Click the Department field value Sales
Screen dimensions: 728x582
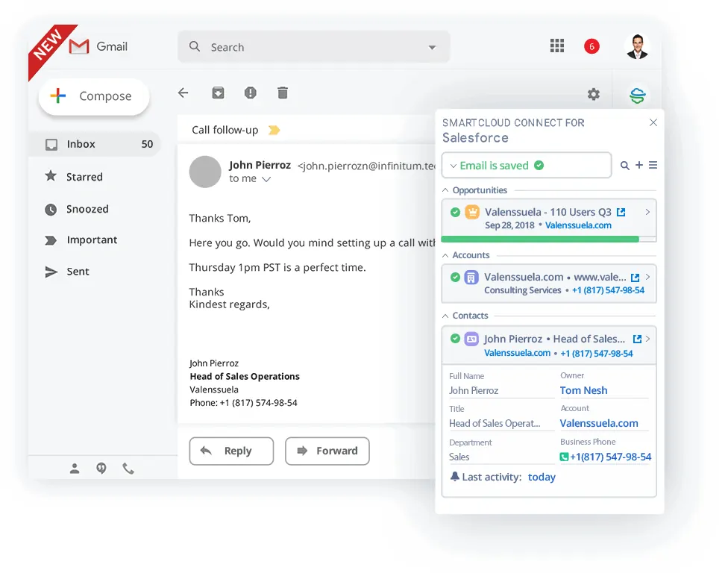point(459,457)
